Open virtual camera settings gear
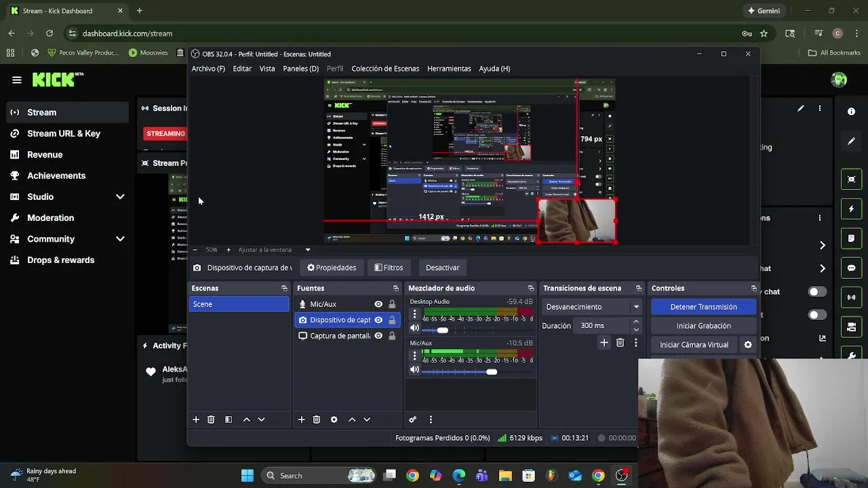The height and width of the screenshot is (488, 868). tap(748, 345)
